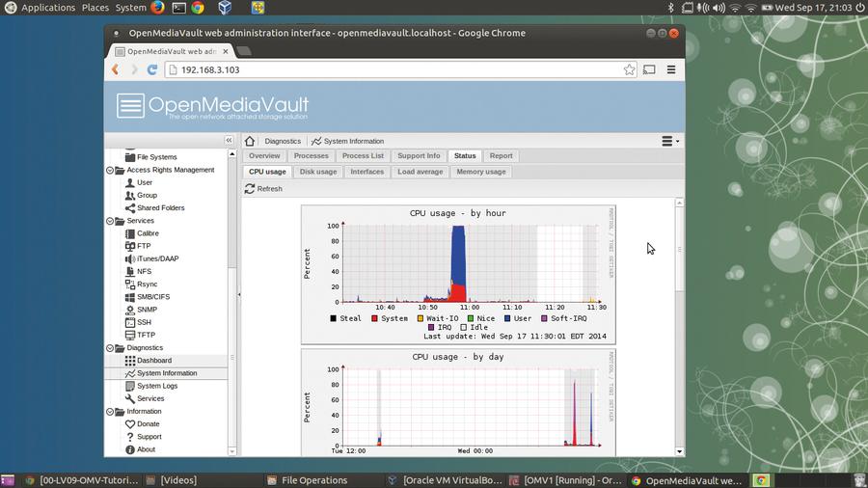Open the File Systems sidebar item
Viewport: 868px width, 488px height.
[150, 157]
